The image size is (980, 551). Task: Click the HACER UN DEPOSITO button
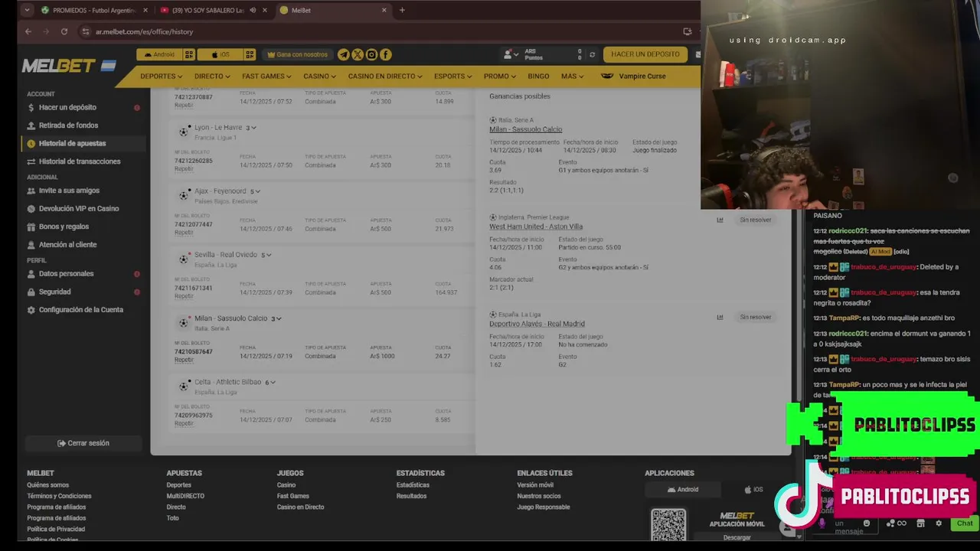coord(645,54)
